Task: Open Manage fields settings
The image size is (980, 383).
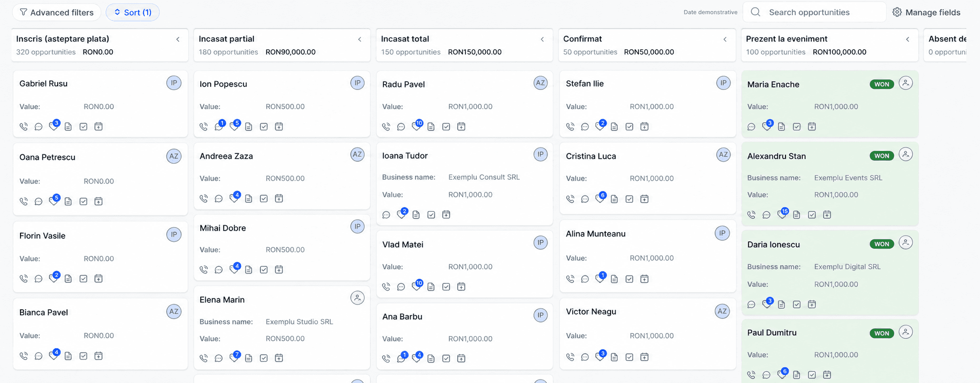Action: point(926,12)
